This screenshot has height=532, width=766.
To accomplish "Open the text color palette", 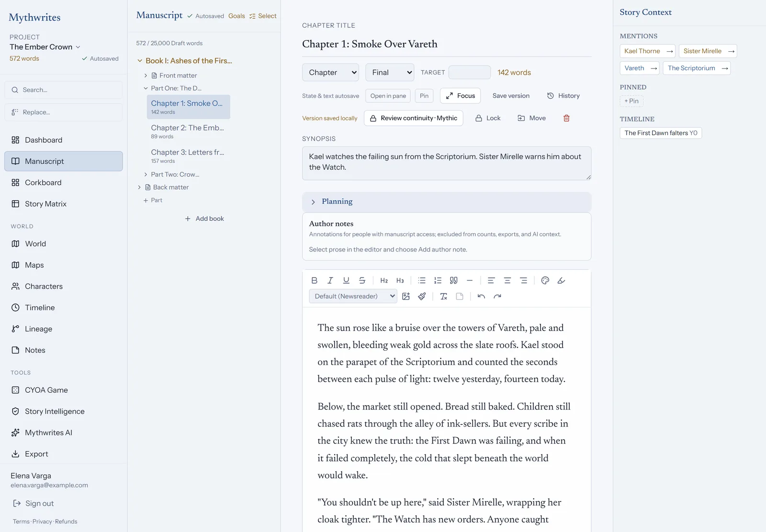I will pyautogui.click(x=545, y=281).
